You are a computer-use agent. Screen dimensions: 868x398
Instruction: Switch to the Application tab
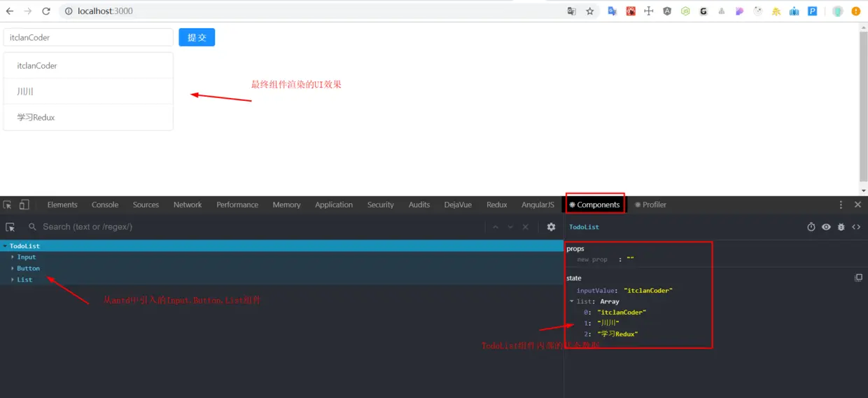tap(334, 205)
